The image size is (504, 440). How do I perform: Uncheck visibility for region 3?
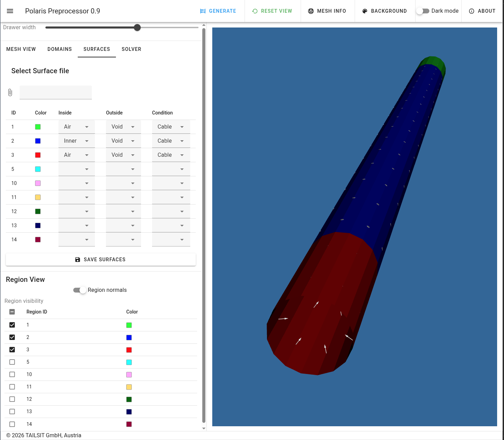click(x=12, y=350)
